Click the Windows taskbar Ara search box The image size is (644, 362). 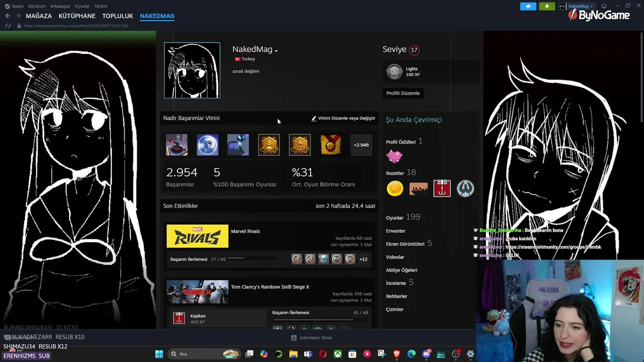[204, 354]
